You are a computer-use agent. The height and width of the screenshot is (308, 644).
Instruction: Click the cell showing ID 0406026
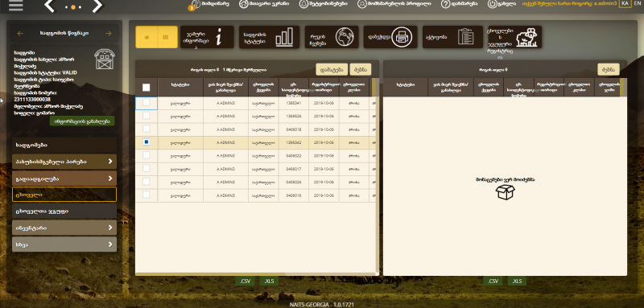(x=294, y=182)
